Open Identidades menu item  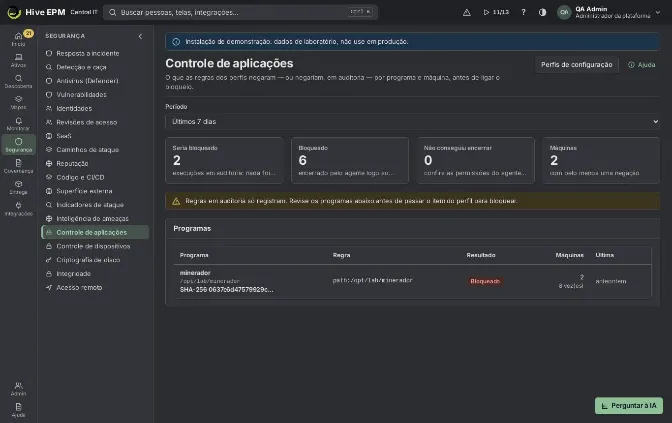coord(95,108)
